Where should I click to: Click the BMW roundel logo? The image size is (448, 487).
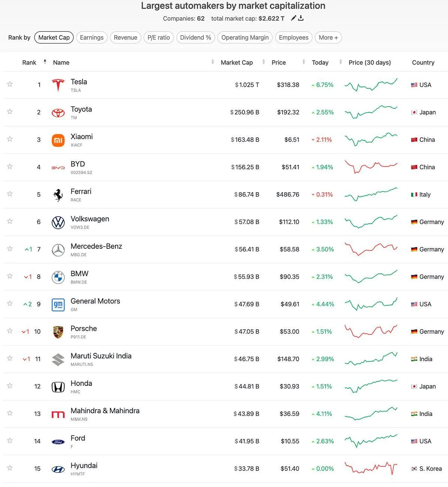pos(58,277)
